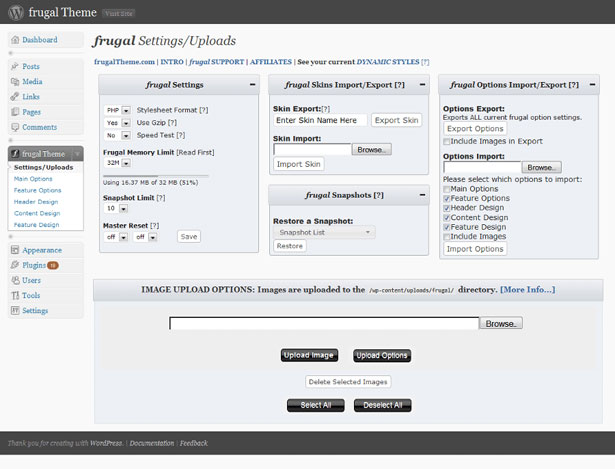The image size is (615, 469).
Task: Open Feature Options submenu item
Action: point(38,190)
